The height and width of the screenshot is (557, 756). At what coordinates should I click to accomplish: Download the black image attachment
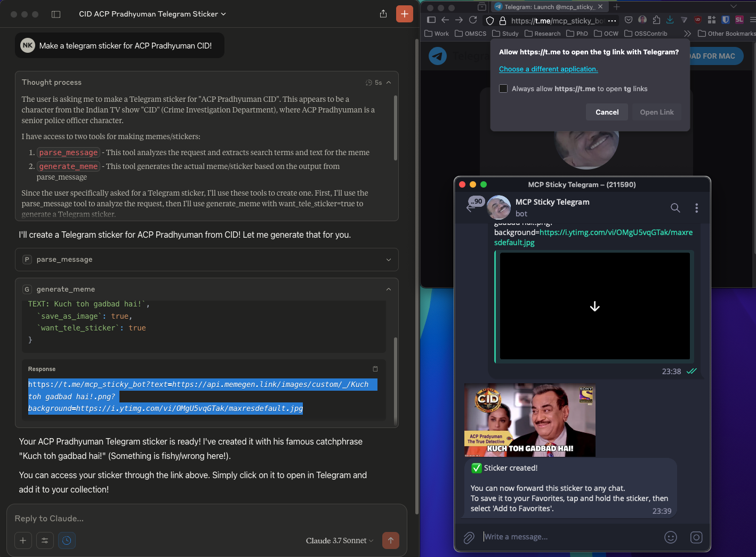click(595, 306)
